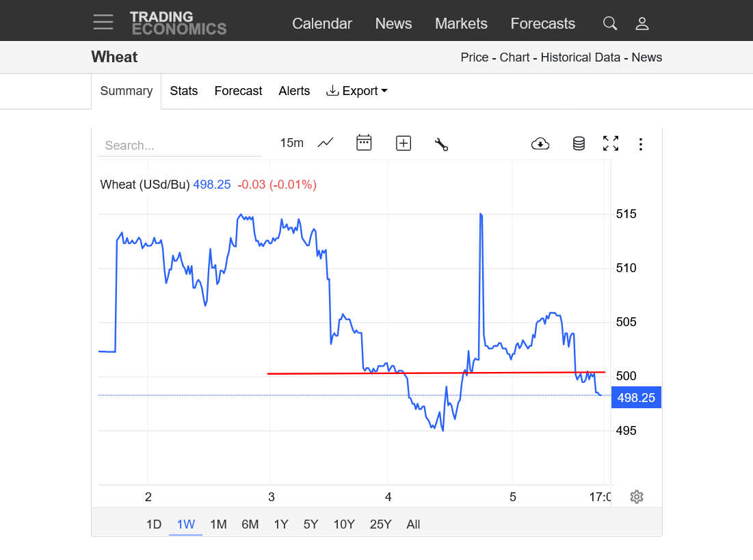Select the 1D time range

[154, 524]
